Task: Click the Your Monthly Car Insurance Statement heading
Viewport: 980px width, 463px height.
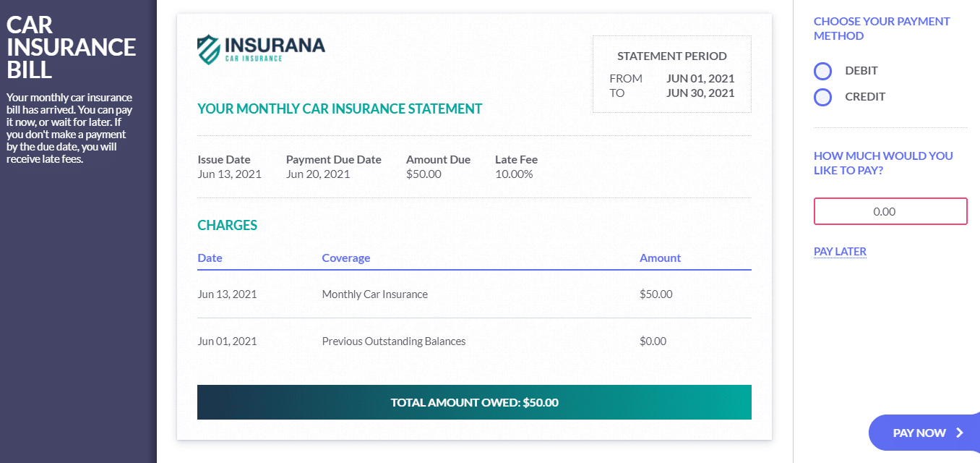Action: [x=340, y=109]
